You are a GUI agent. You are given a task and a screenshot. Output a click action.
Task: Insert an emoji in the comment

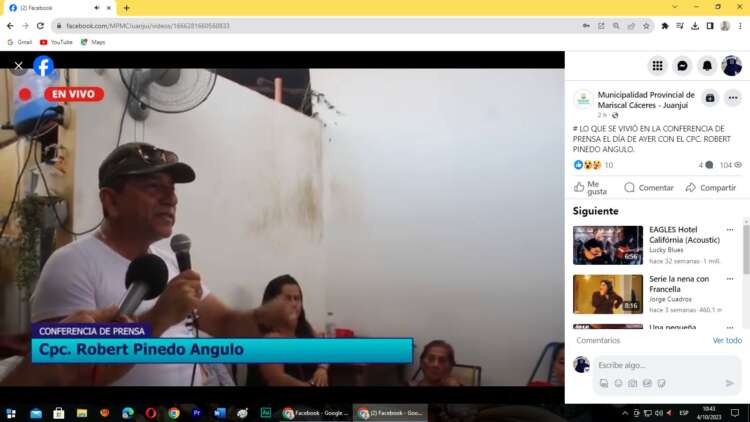618,383
